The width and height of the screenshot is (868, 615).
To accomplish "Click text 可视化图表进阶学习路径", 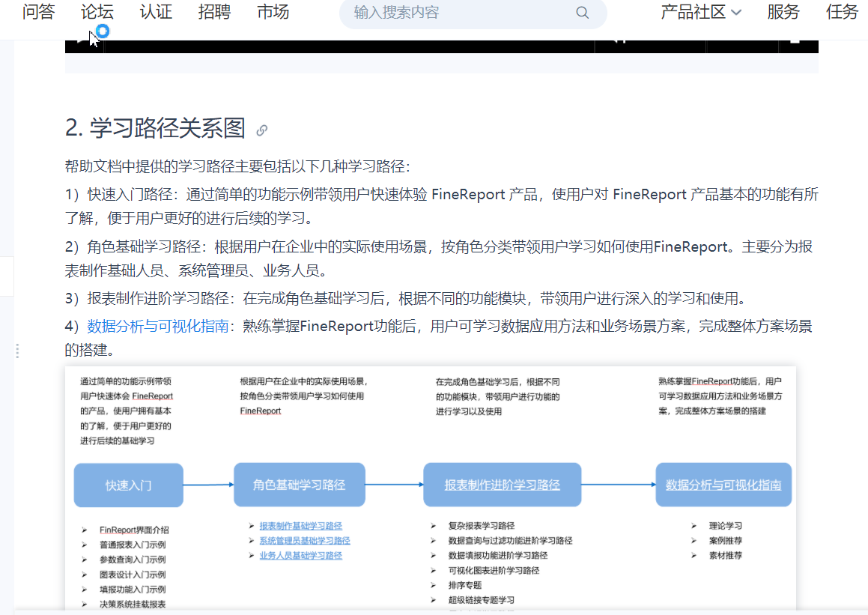I will [494, 571].
